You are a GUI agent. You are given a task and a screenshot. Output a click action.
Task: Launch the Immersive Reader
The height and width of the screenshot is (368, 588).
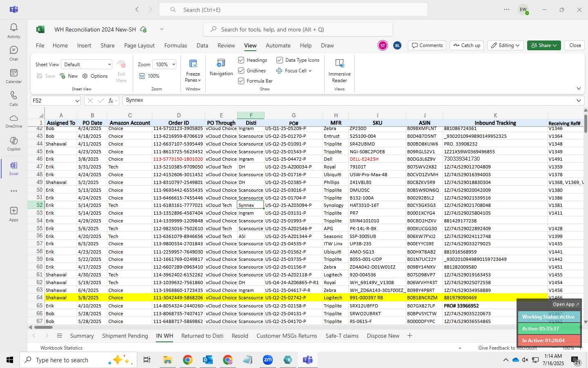[339, 71]
